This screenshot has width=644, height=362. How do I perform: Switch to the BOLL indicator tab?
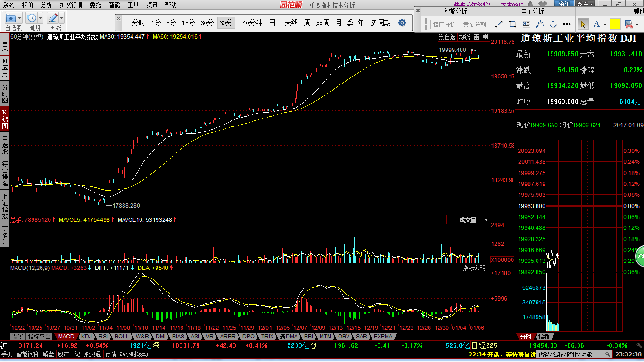[122, 337]
